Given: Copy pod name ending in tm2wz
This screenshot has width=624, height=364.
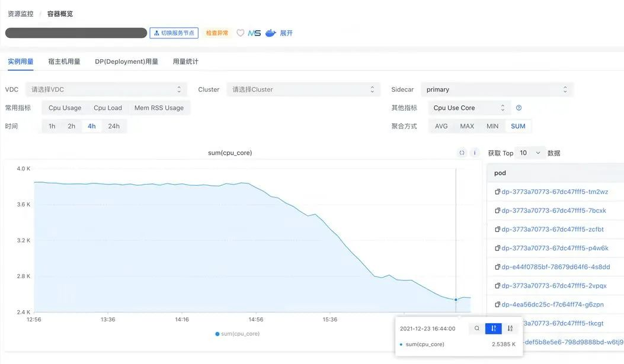Looking at the screenshot, I should click(498, 192).
